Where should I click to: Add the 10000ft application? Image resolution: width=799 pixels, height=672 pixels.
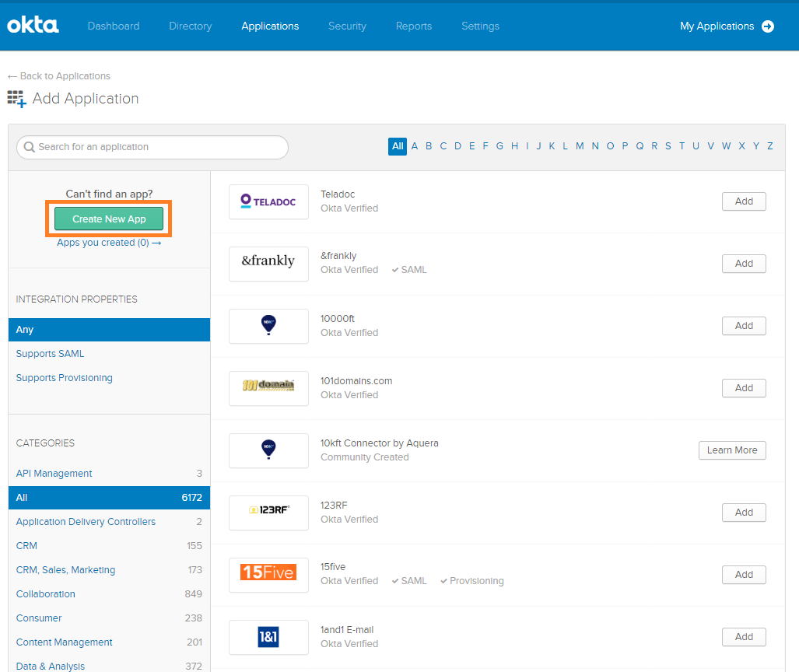(x=744, y=326)
